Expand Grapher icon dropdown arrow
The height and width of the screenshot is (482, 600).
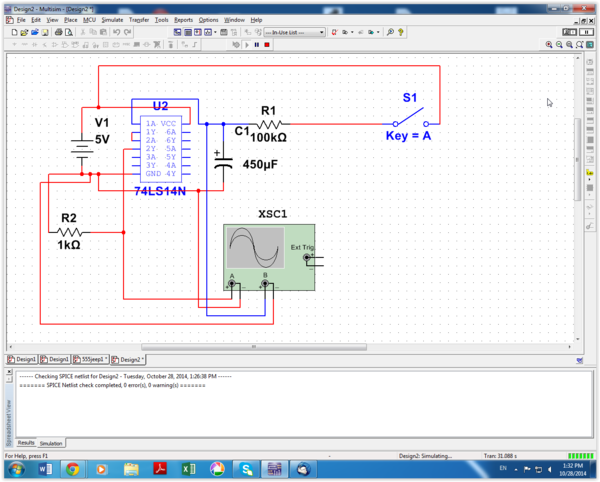coord(215,32)
